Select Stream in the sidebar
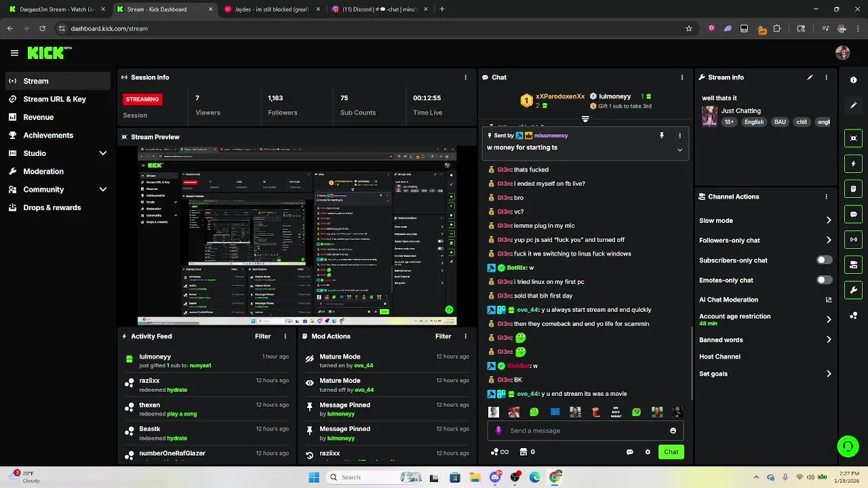The image size is (868, 488). tap(57, 81)
